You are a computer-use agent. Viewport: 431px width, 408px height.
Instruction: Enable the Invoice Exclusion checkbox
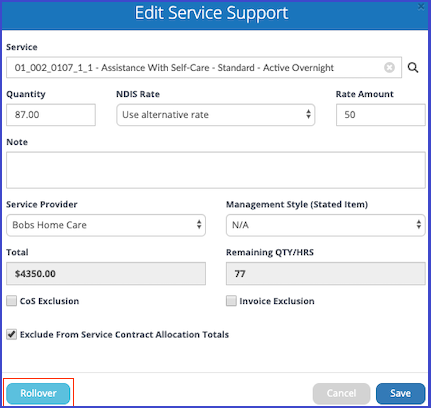point(231,301)
